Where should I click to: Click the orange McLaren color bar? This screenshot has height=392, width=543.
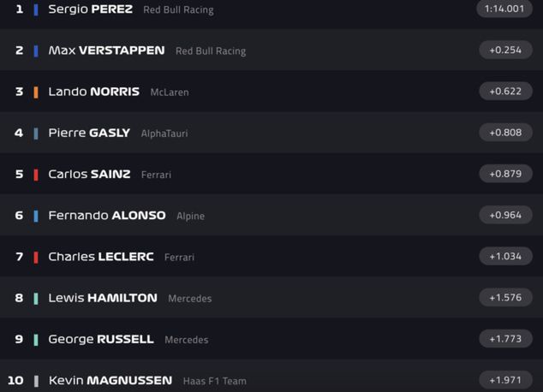(x=36, y=92)
